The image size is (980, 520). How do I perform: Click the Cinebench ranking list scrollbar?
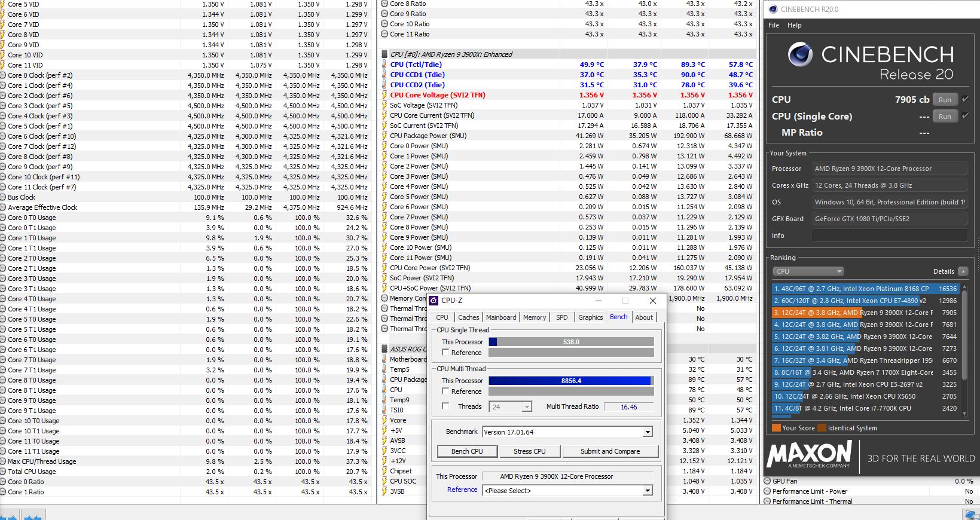964,349
